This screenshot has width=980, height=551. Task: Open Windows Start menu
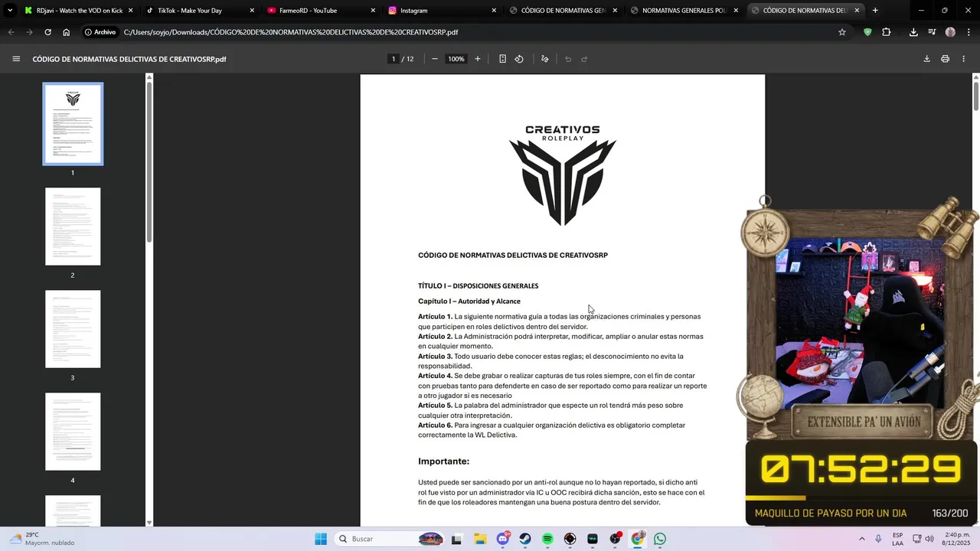(x=321, y=539)
